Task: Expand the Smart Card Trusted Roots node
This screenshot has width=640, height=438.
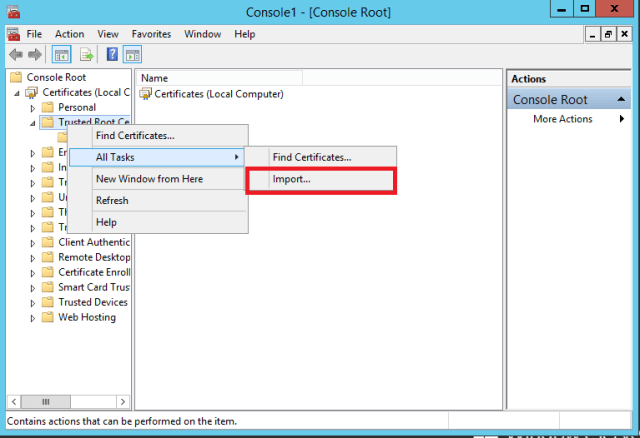Action: [33, 288]
